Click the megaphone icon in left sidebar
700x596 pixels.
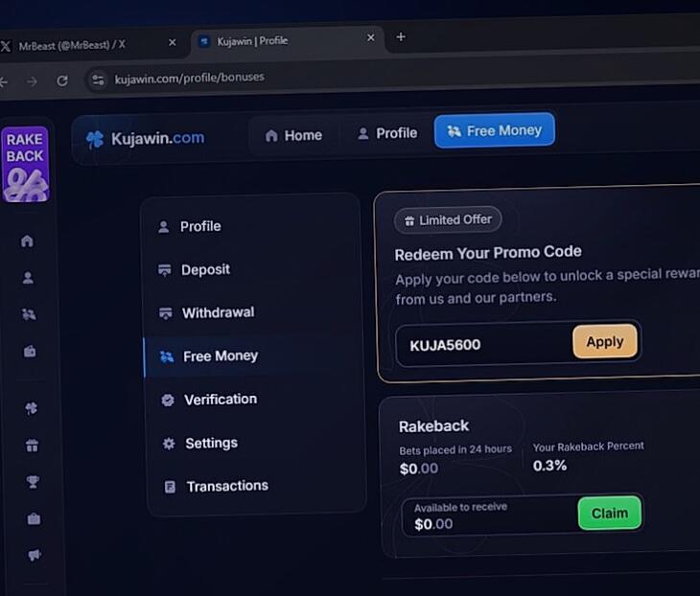35,555
